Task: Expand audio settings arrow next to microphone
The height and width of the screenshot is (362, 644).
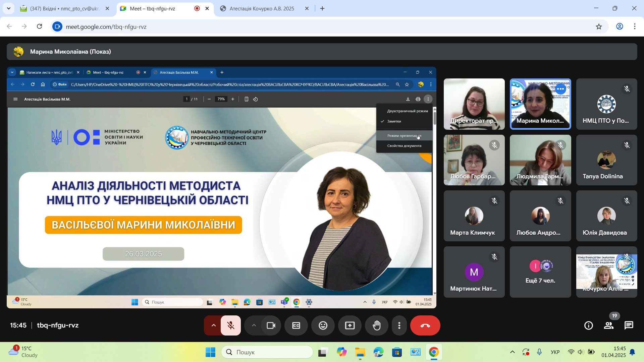Action: pos(213,325)
